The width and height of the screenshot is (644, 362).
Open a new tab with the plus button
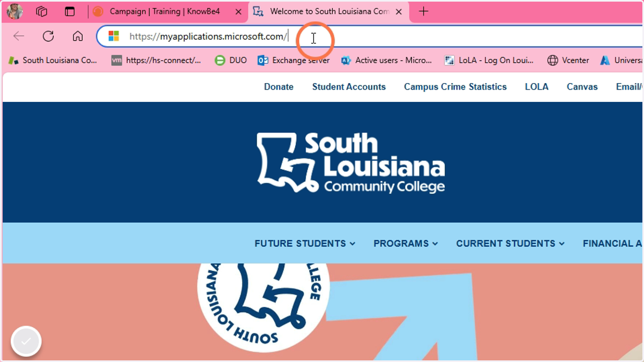(x=423, y=11)
